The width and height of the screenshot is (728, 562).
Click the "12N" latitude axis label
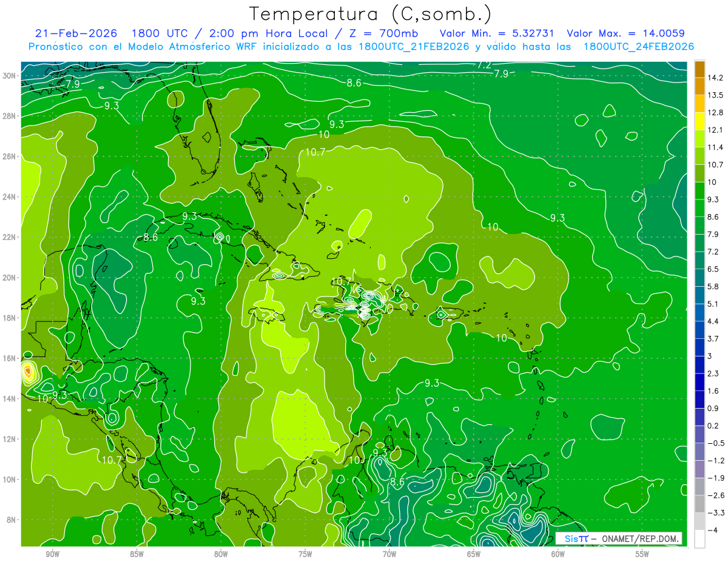9,439
